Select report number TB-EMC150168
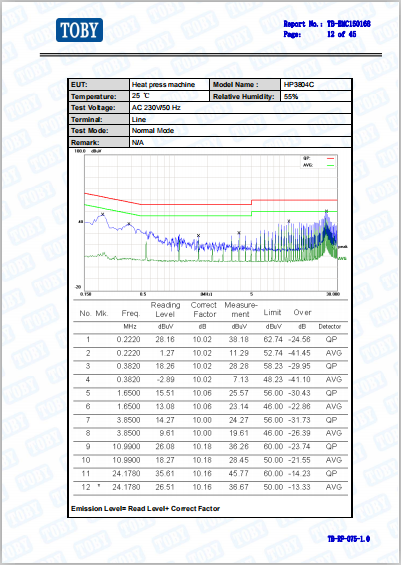401x565 pixels. (348, 24)
